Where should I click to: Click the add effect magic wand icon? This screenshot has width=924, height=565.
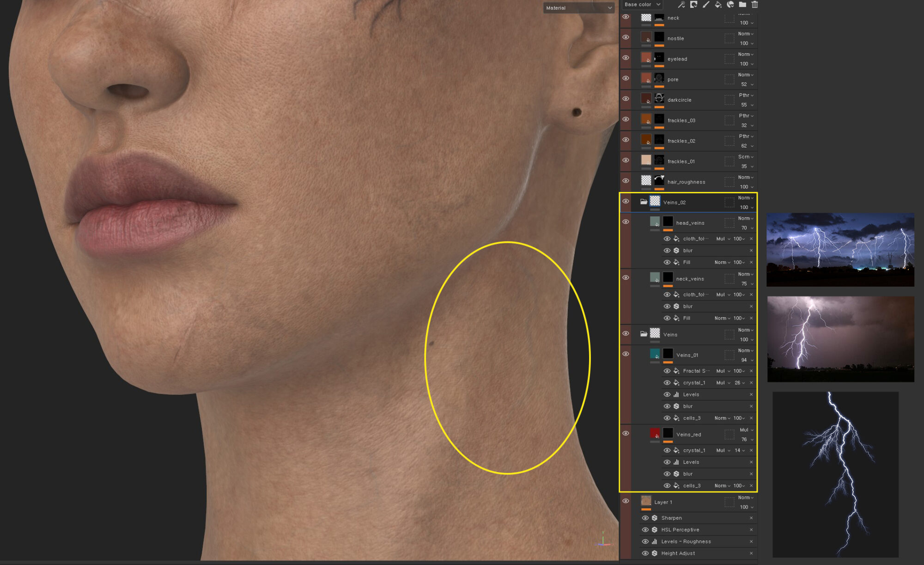pos(681,5)
